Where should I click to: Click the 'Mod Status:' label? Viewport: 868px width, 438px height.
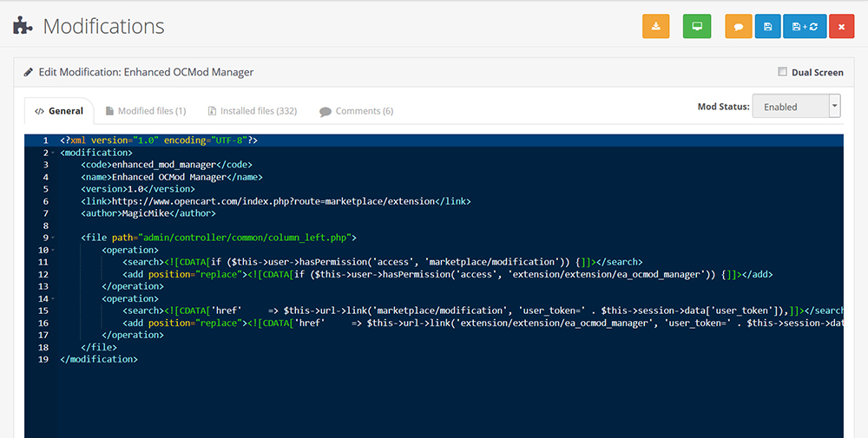click(x=724, y=106)
